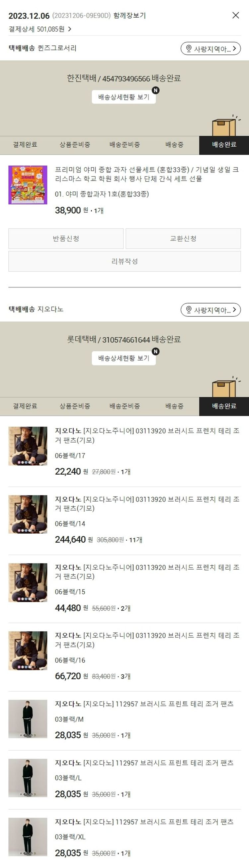
Task: Select 배송완료 step in first shipment
Action: [x=224, y=145]
